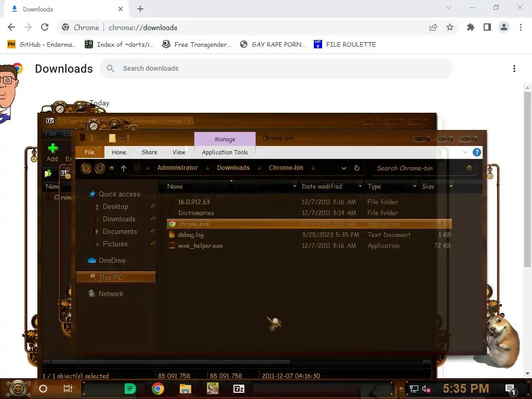This screenshot has height=399, width=532.
Task: Click the chrome://downloads address bar
Action: (242, 28)
